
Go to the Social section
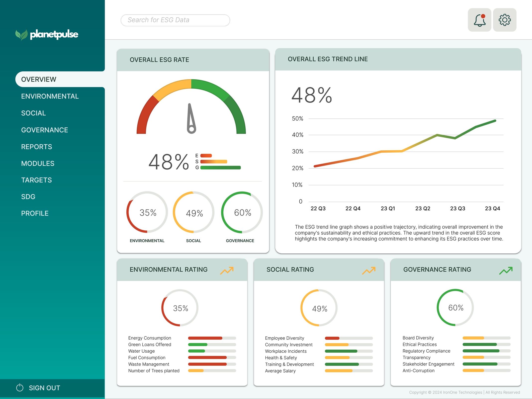[33, 113]
